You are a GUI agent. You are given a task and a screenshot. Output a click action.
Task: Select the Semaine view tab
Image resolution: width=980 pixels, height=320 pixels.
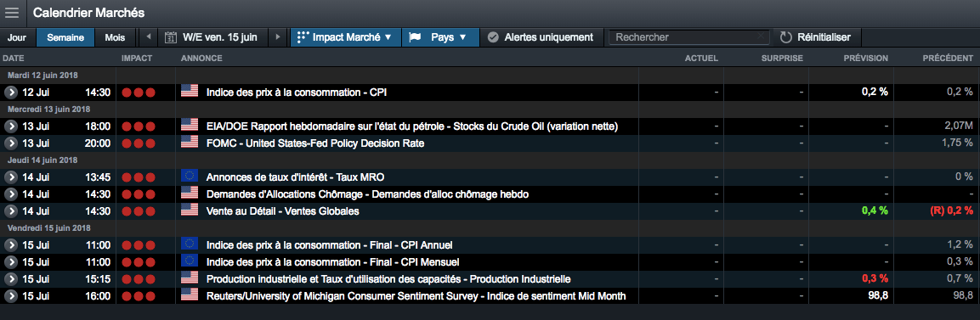[65, 37]
